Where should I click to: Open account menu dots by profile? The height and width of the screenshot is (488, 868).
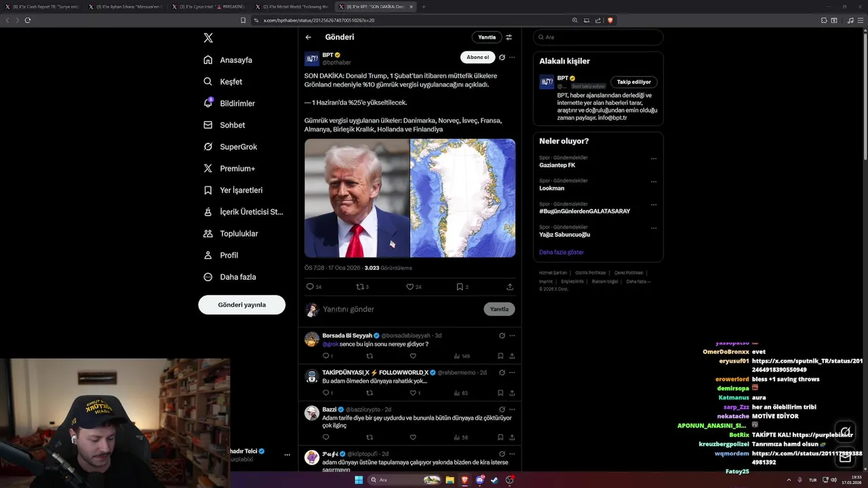click(x=287, y=455)
